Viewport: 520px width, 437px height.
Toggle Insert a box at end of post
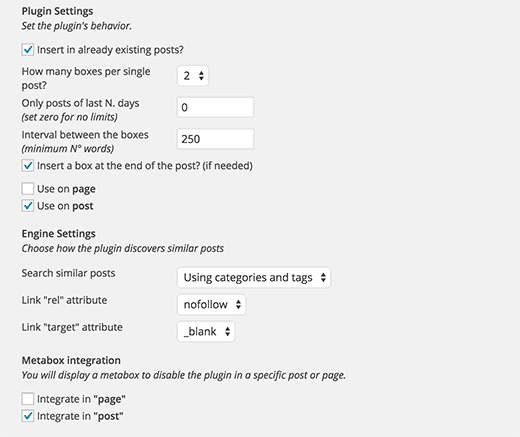(x=28, y=166)
